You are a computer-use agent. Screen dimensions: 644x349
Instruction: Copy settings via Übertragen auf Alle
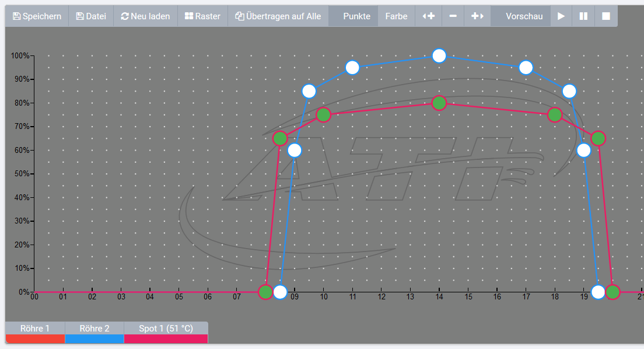coord(278,16)
